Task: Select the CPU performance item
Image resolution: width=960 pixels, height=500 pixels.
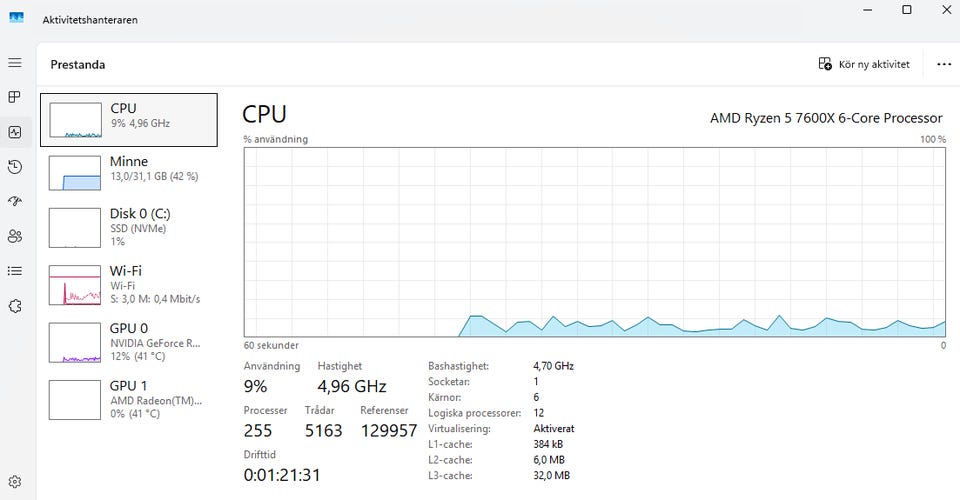Action: (x=128, y=120)
